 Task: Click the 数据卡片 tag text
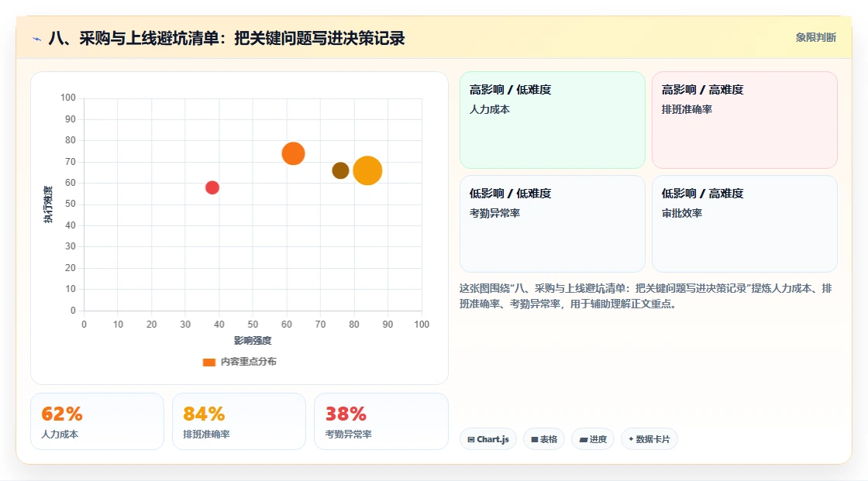pyautogui.click(x=653, y=439)
